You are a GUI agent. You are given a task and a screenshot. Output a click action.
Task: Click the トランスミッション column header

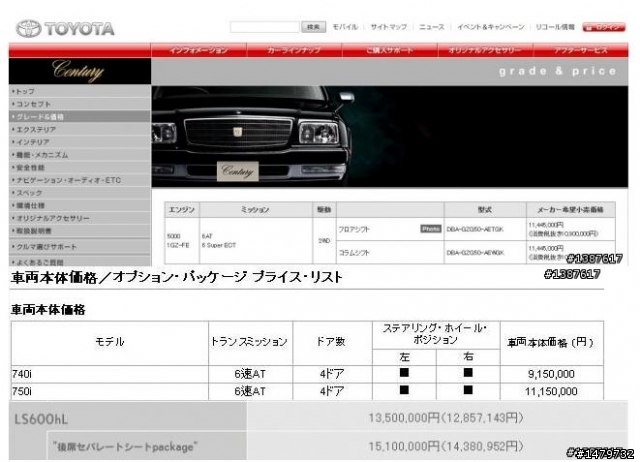[x=250, y=342]
